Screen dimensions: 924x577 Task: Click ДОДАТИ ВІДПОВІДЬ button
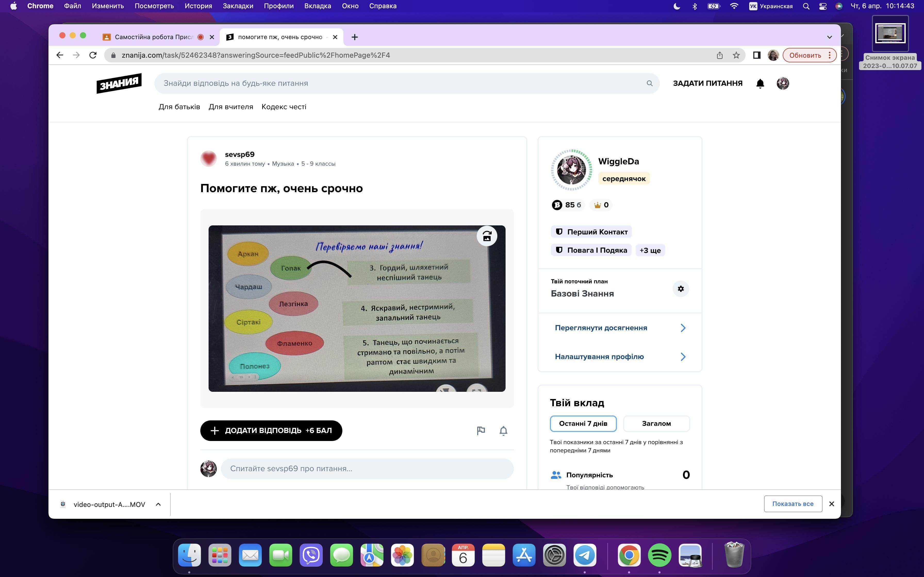coord(271,430)
